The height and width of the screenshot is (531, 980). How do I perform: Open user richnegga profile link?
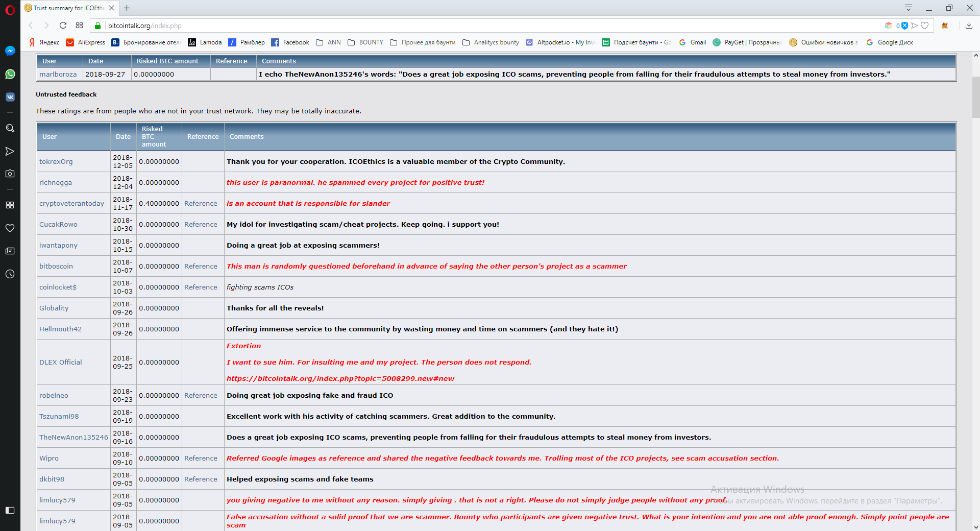[56, 182]
